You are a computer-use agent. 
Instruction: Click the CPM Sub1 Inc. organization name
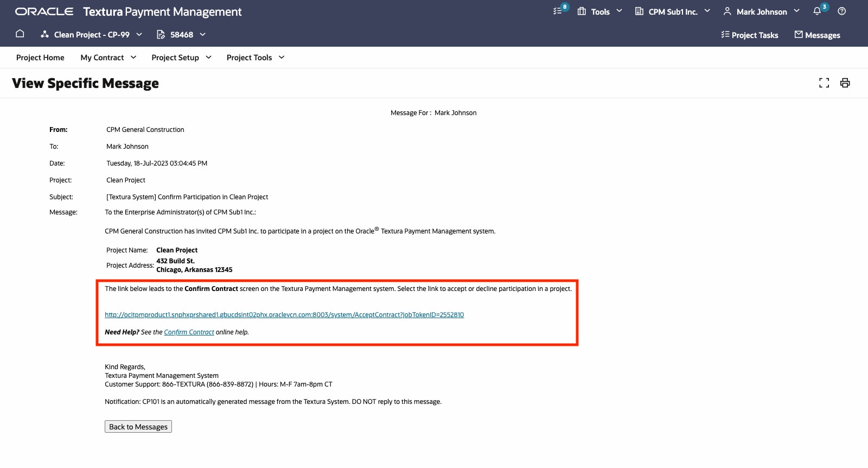coord(673,11)
